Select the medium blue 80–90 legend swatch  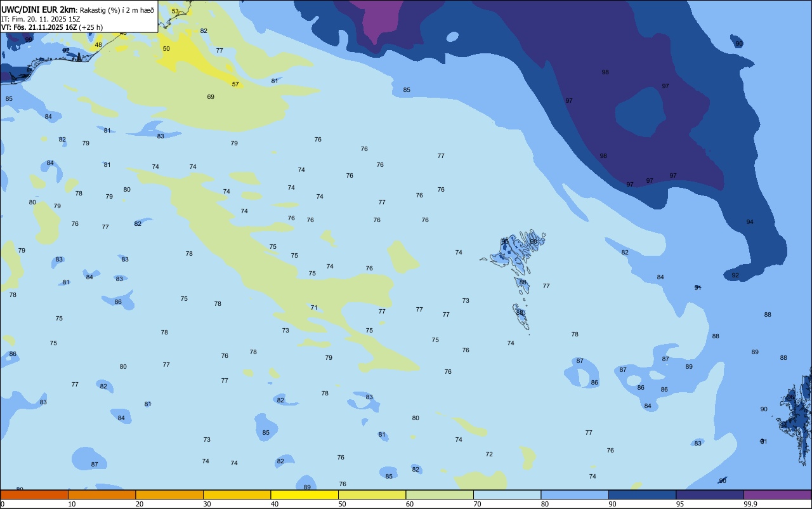[x=575, y=494]
